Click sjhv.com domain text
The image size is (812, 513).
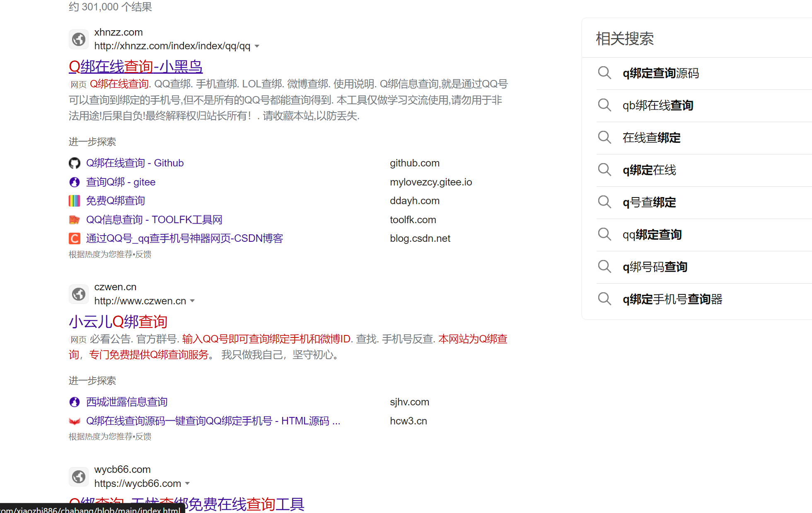click(409, 402)
